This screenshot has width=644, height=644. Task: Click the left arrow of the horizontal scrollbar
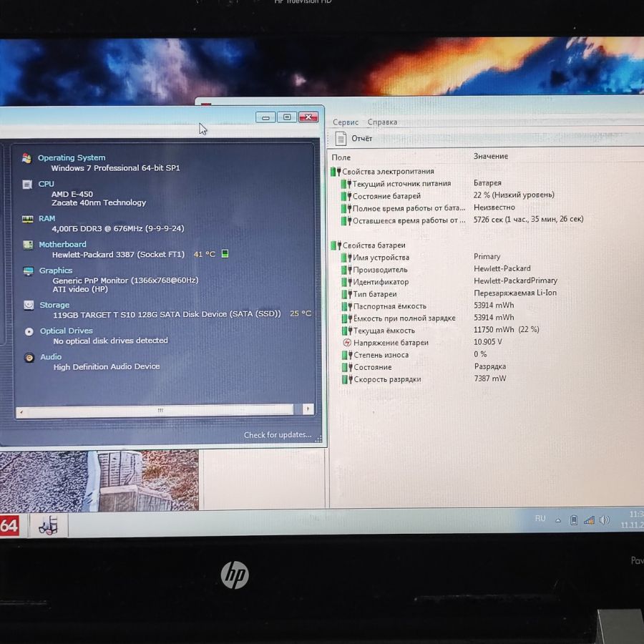click(x=21, y=411)
